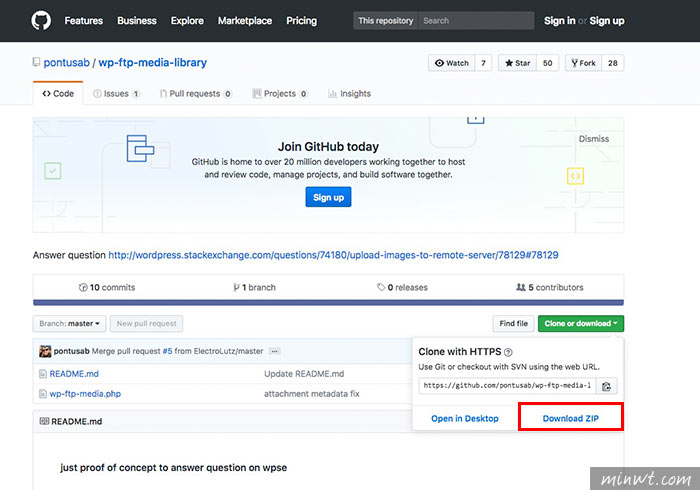Viewport: 700px width, 490px height.
Task: Open the Explore nav item
Action: [x=187, y=21]
